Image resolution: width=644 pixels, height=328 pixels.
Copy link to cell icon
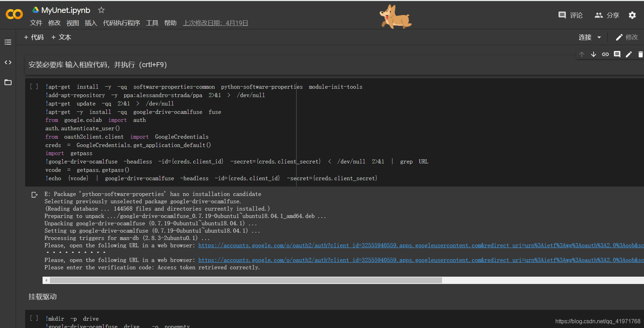(x=605, y=54)
